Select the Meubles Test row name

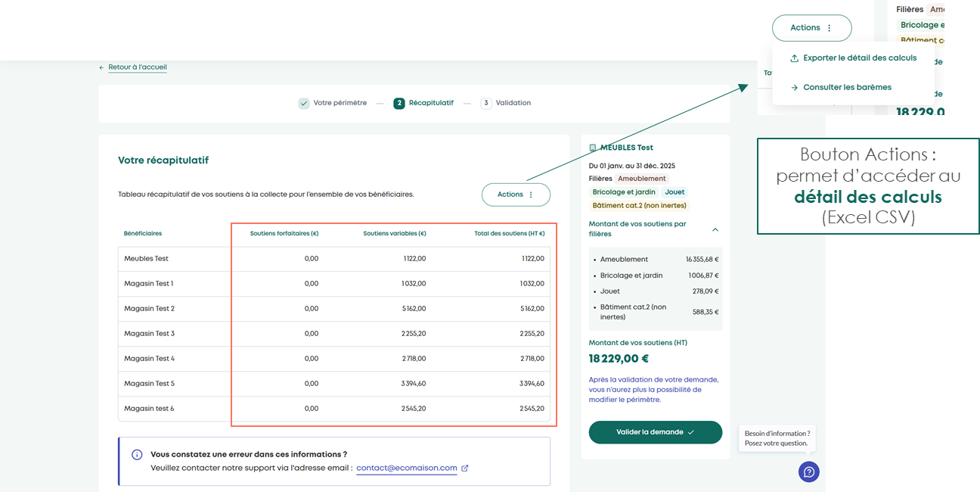coord(146,259)
